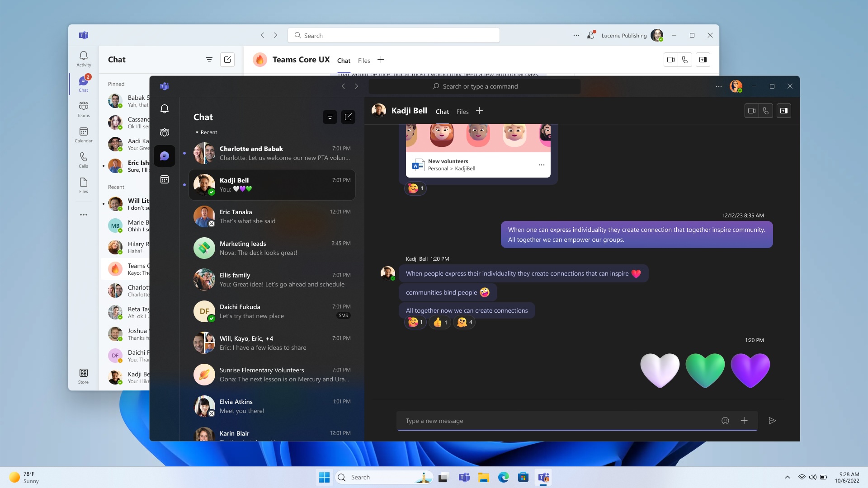Click the Chat tab in Kadji Bell conversation
This screenshot has width=868, height=488.
tap(442, 112)
